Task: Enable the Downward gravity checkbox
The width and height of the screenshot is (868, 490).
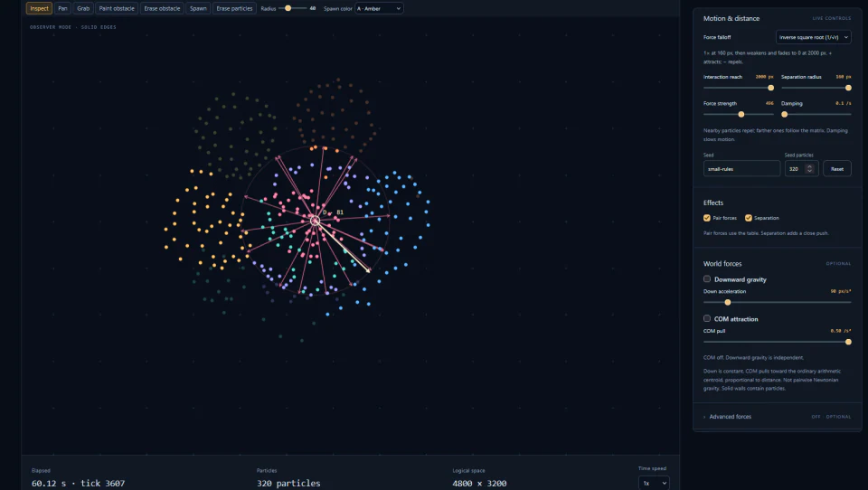Action: [x=707, y=279]
